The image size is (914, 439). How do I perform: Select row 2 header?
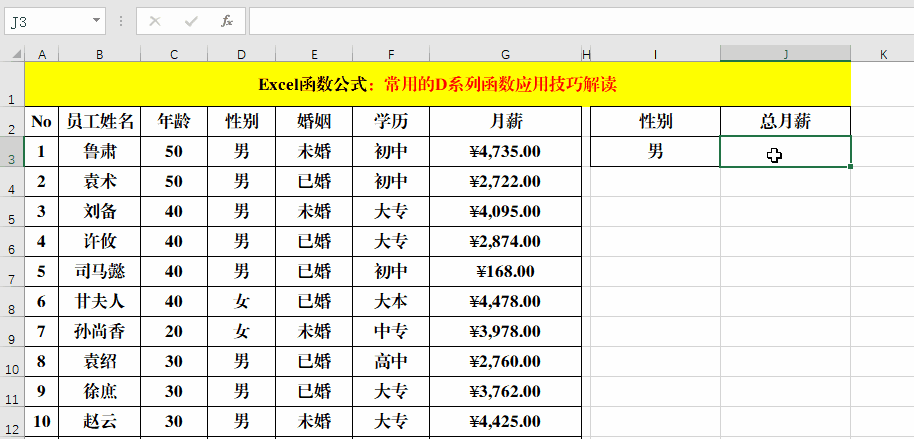click(x=12, y=121)
